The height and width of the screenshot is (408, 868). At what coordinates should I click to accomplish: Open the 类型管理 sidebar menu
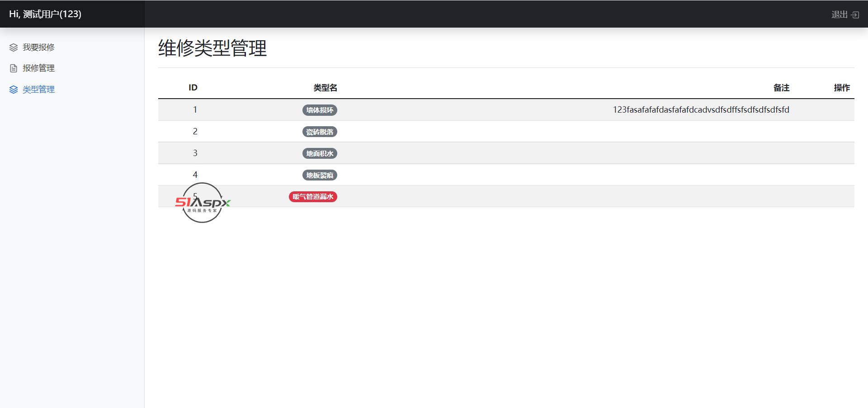(x=38, y=90)
